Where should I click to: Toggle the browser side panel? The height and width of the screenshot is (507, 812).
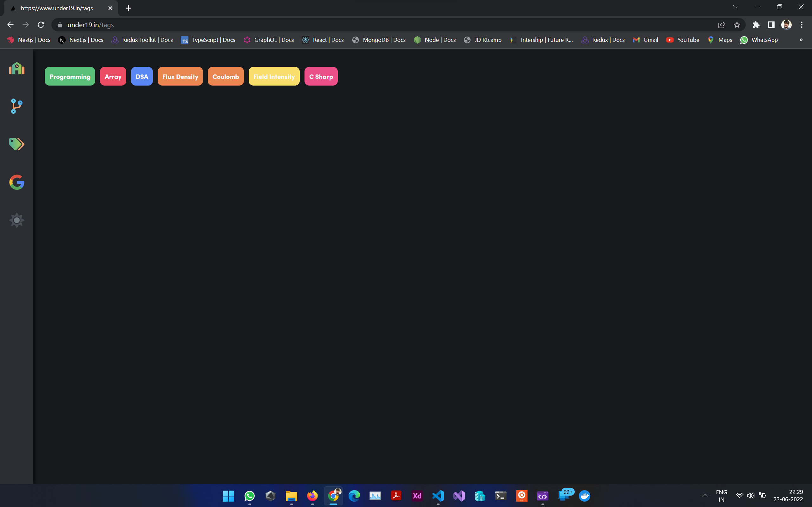[771, 25]
